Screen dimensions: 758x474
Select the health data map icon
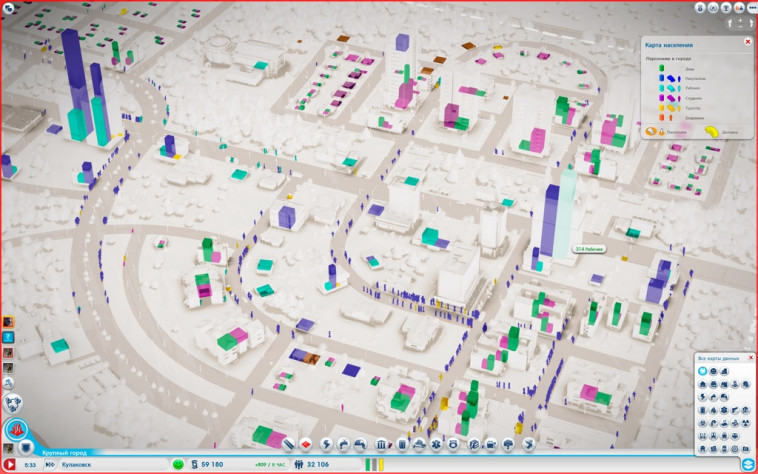[x=725, y=410]
